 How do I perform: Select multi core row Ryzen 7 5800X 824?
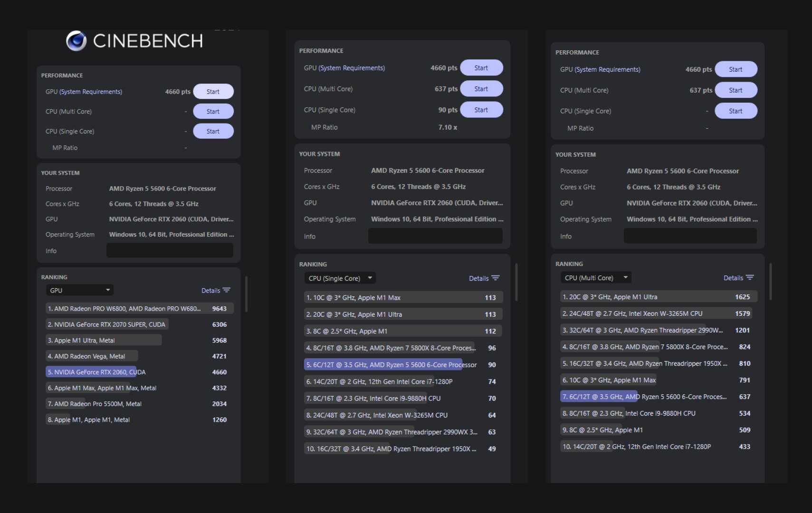[x=659, y=347]
